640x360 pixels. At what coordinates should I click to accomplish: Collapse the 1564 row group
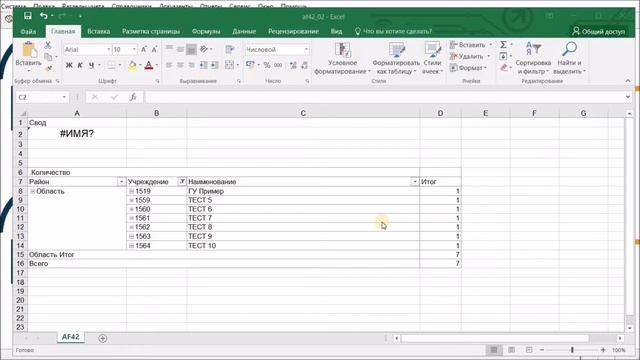[131, 246]
